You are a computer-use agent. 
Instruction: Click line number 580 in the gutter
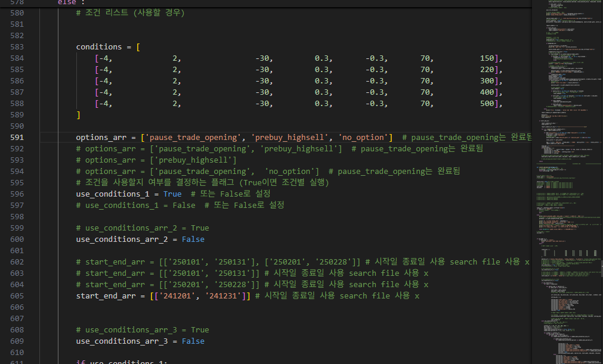(17, 13)
